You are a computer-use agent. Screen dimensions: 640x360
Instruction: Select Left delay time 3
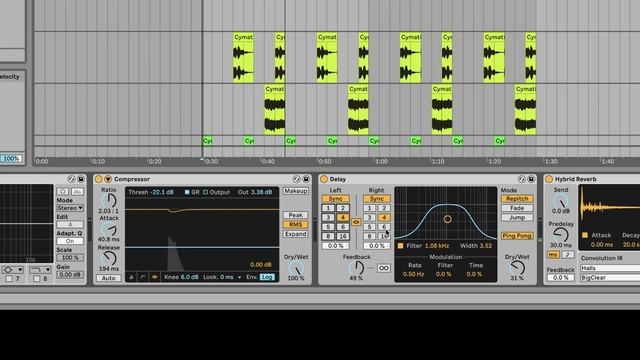(328, 217)
